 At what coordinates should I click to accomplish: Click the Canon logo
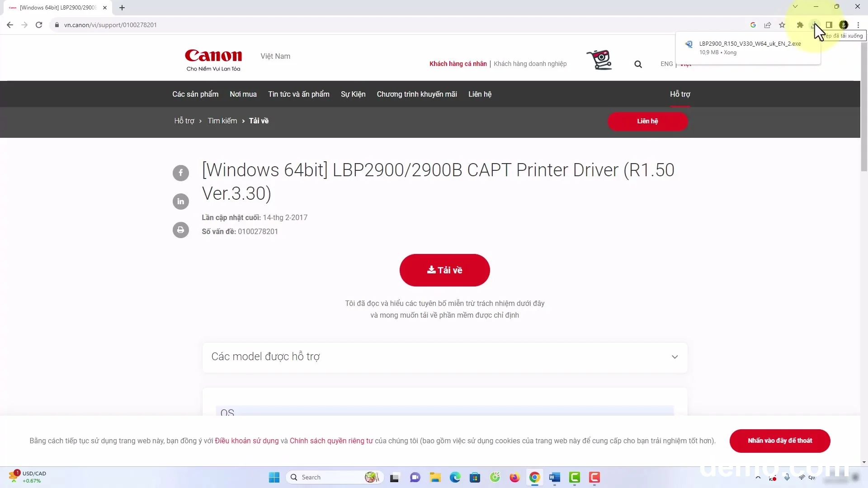pos(213,60)
